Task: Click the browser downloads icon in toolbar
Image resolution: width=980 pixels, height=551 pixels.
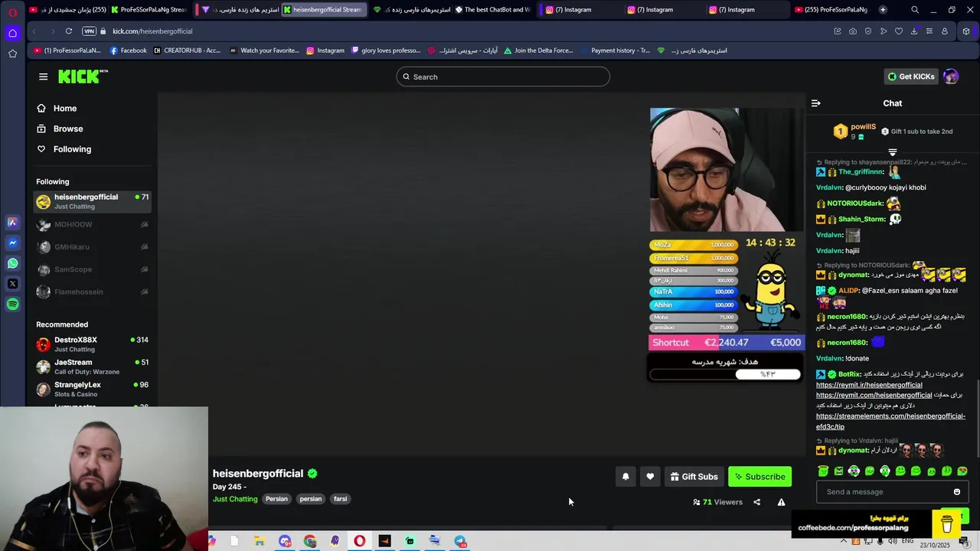Action: (x=914, y=31)
